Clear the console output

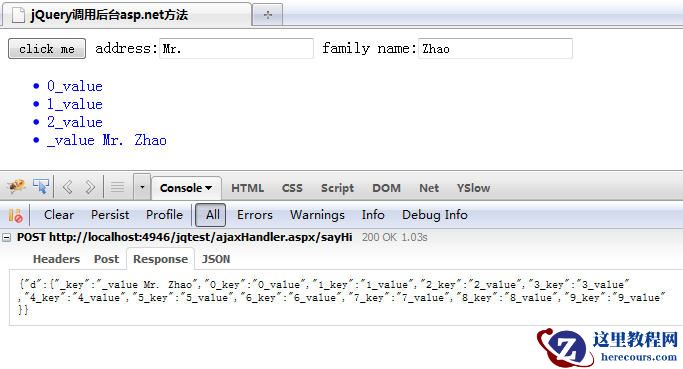[x=59, y=215]
